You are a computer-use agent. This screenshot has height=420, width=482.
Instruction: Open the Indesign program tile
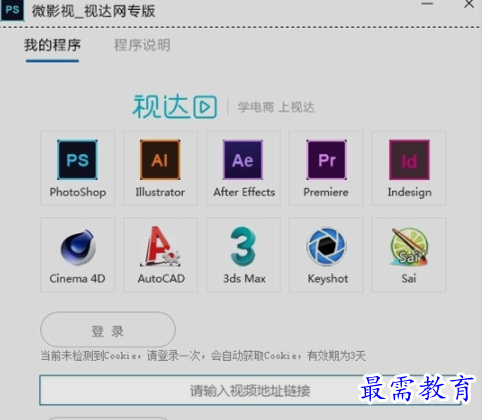(x=409, y=168)
